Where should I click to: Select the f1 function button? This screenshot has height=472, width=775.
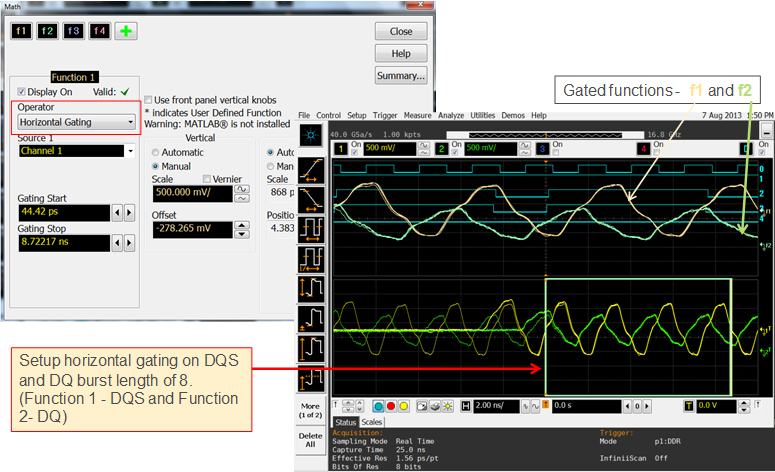[x=22, y=31]
